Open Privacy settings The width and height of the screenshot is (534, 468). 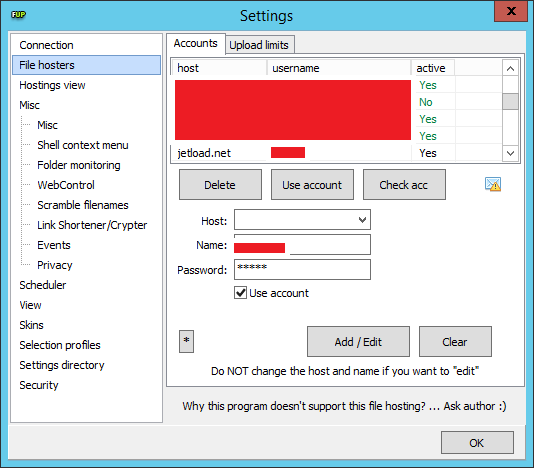[x=54, y=265]
